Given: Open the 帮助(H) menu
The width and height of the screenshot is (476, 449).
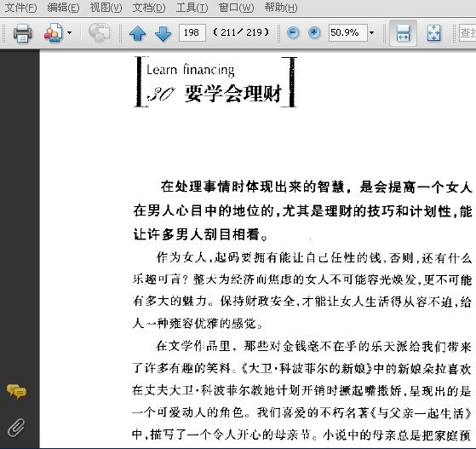Looking at the screenshot, I should coord(280,7).
